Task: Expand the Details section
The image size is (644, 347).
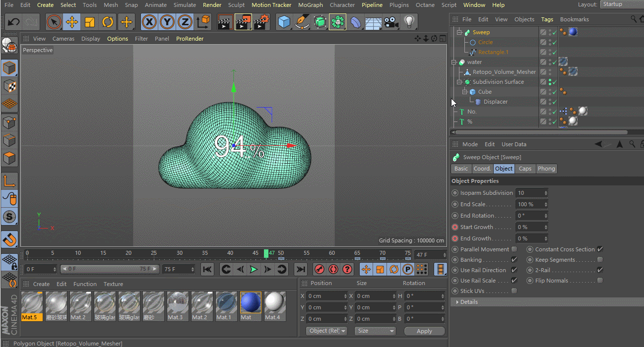Action: pyautogui.click(x=469, y=302)
